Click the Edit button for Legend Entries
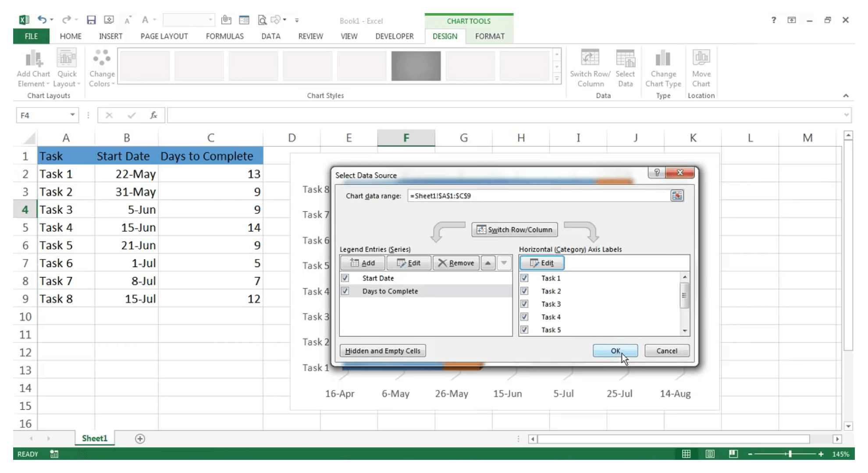 [x=408, y=263]
